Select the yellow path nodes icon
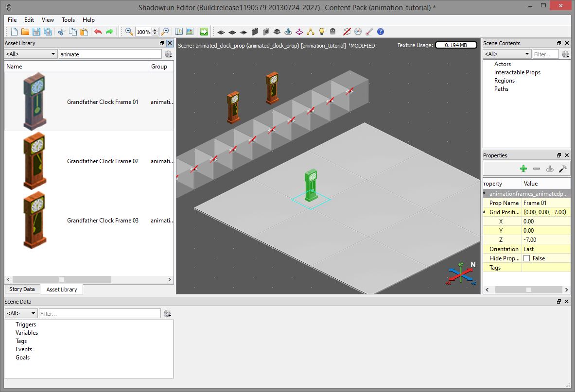Screen dimensions: 575x392 pos(311,32)
